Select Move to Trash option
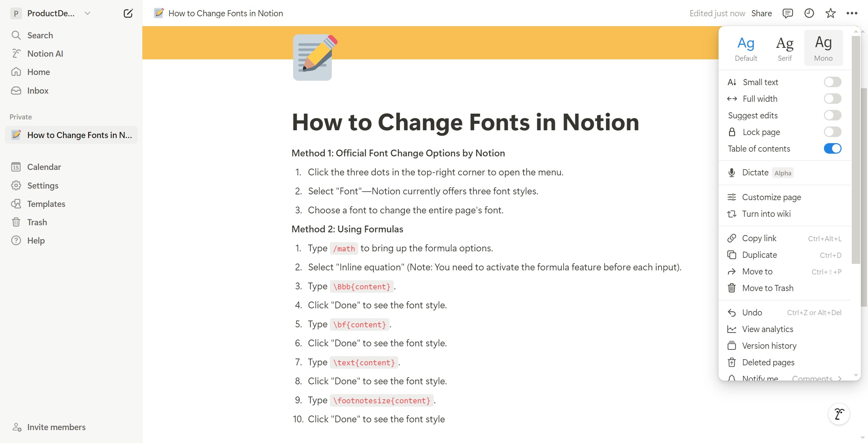The image size is (868, 443). coord(785,288)
